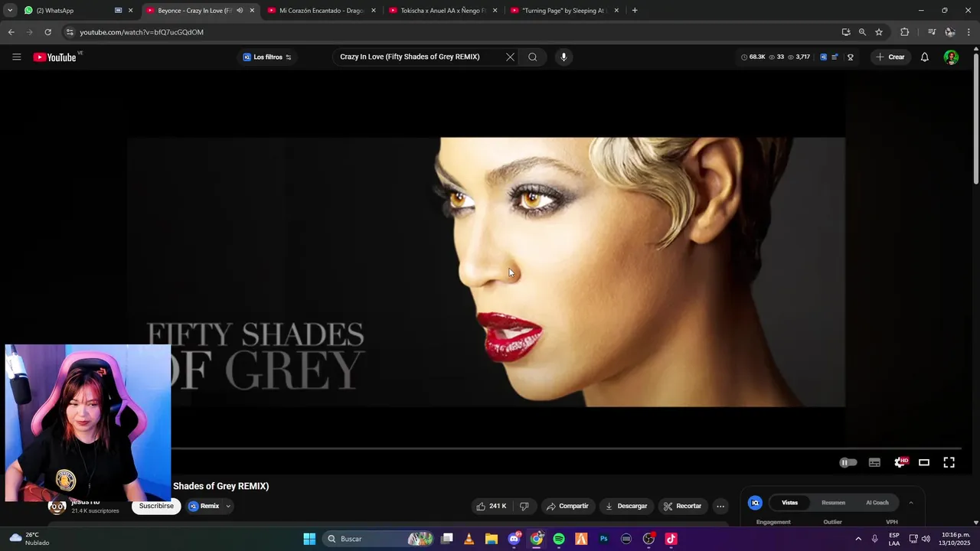The height and width of the screenshot is (551, 980).
Task: Open the Los filtros dropdown
Action: pos(266,57)
